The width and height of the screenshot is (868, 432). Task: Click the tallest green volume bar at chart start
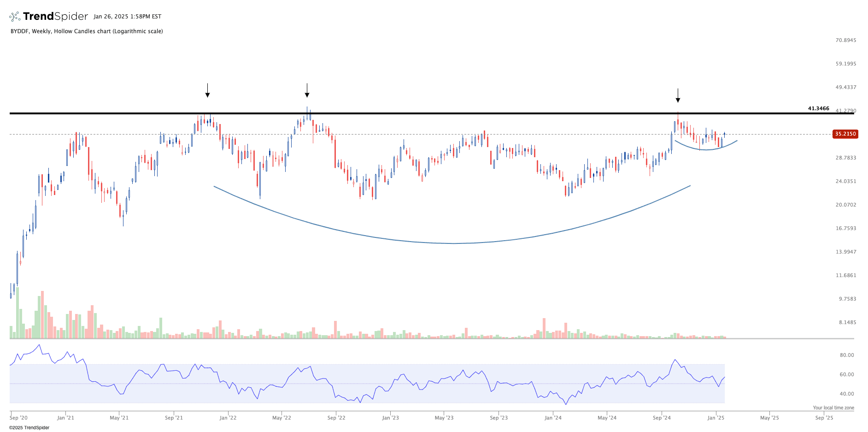point(18,314)
